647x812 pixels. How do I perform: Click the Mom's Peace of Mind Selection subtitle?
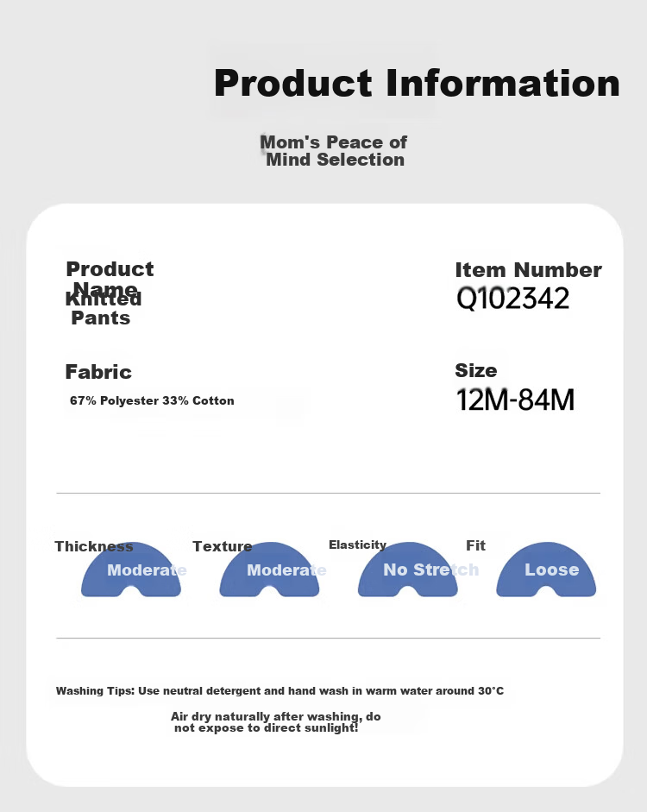pyautogui.click(x=334, y=151)
